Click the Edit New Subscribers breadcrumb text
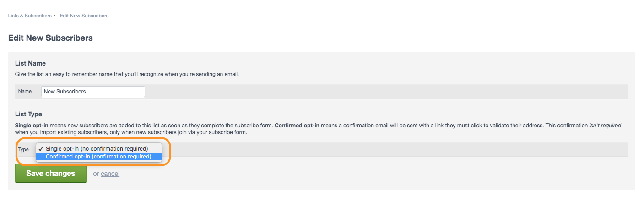 coord(84,16)
